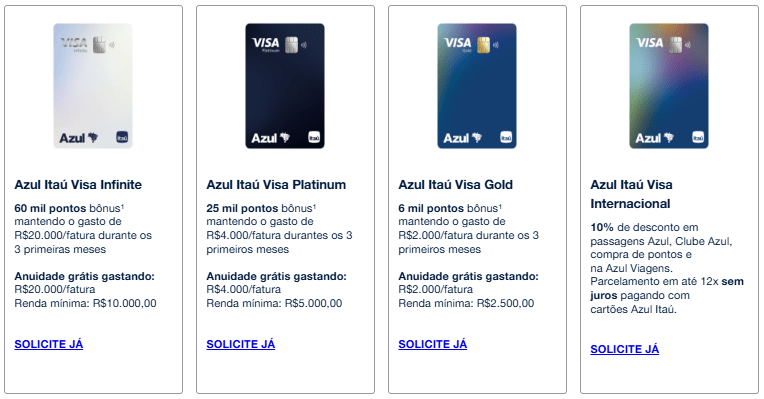
Task: Click Itaú logo on the Internacional card
Action: [698, 138]
